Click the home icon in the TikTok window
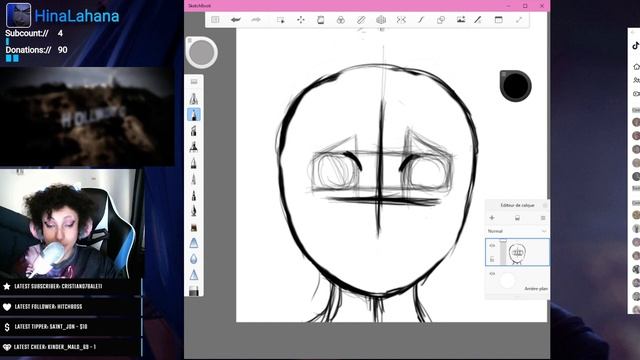The height and width of the screenshot is (360, 640). tap(636, 67)
